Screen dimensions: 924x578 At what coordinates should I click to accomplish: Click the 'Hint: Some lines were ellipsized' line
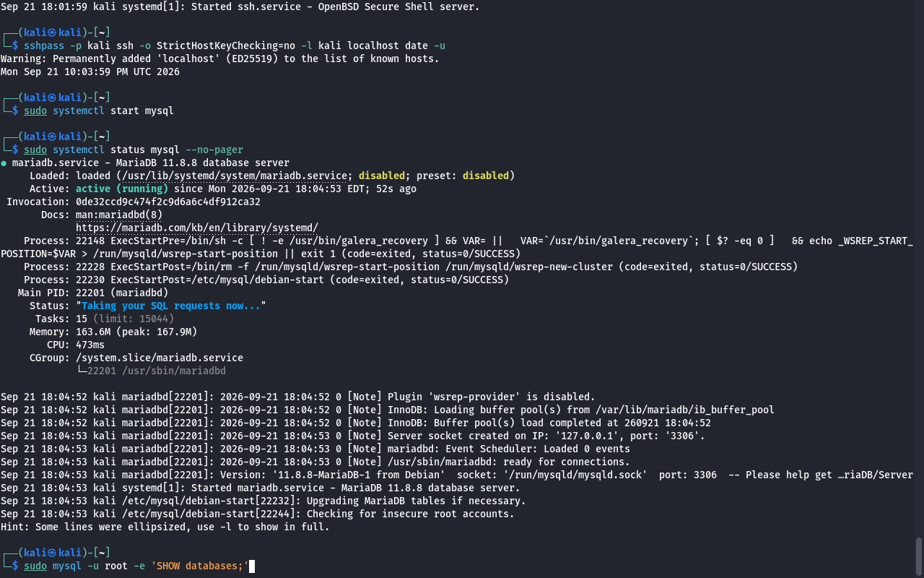pyautogui.click(x=165, y=527)
